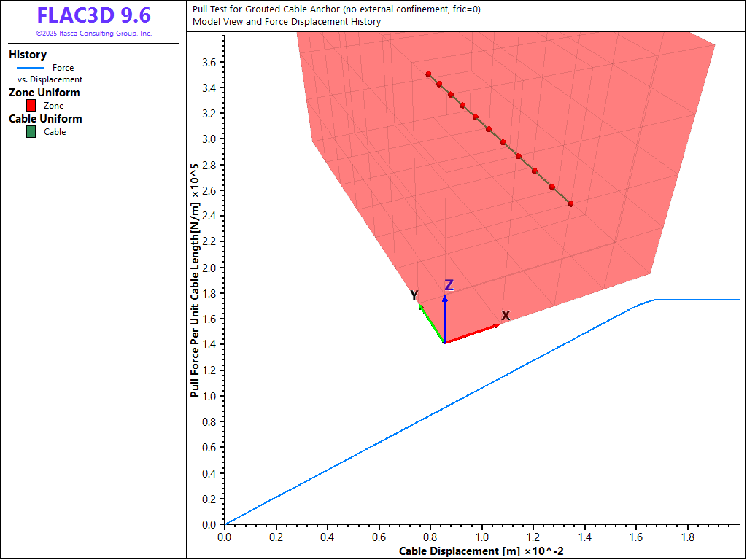
Task: Click the green Y axis arrow
Action: (430, 323)
